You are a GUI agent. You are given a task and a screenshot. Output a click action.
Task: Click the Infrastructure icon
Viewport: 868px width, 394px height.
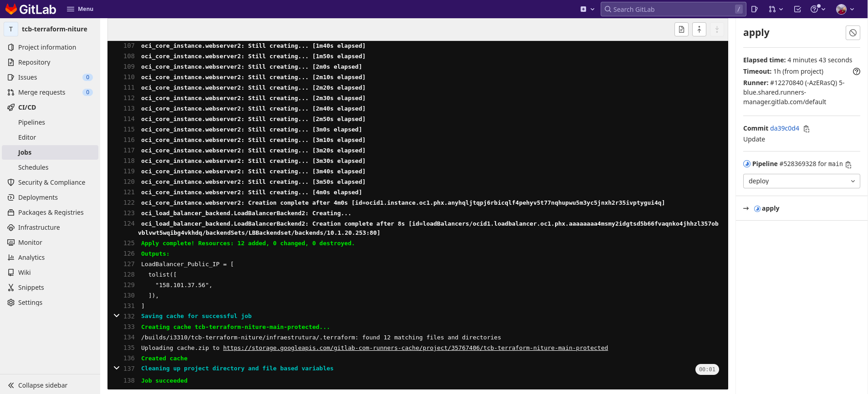[x=11, y=227]
